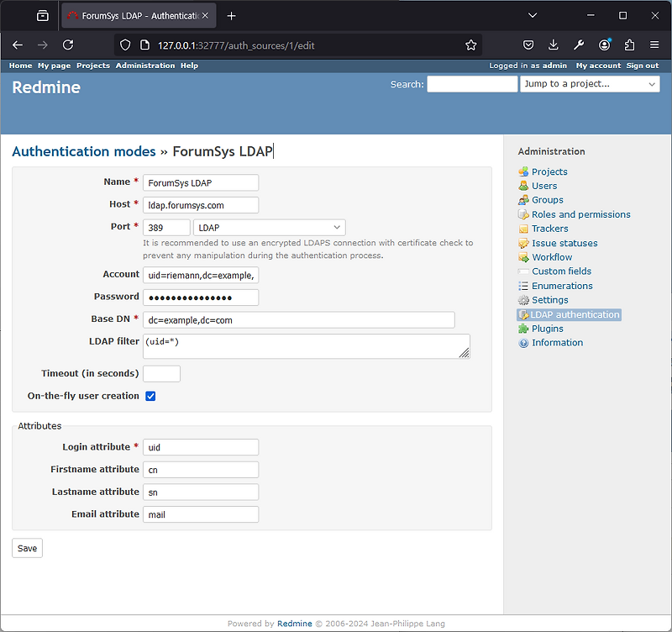
Task: Click the Trackers sidebar icon
Action: (x=522, y=229)
